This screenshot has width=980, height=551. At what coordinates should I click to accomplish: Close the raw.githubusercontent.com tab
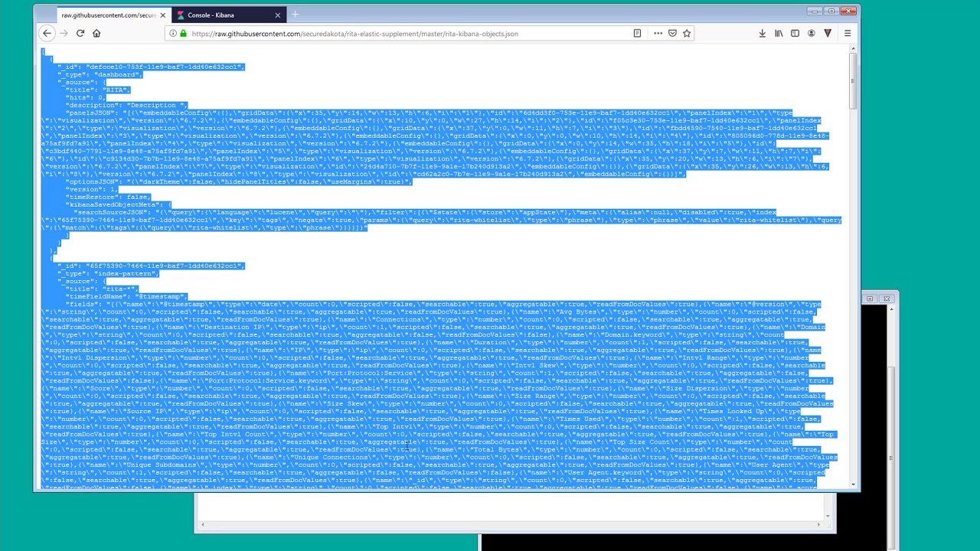pos(162,15)
